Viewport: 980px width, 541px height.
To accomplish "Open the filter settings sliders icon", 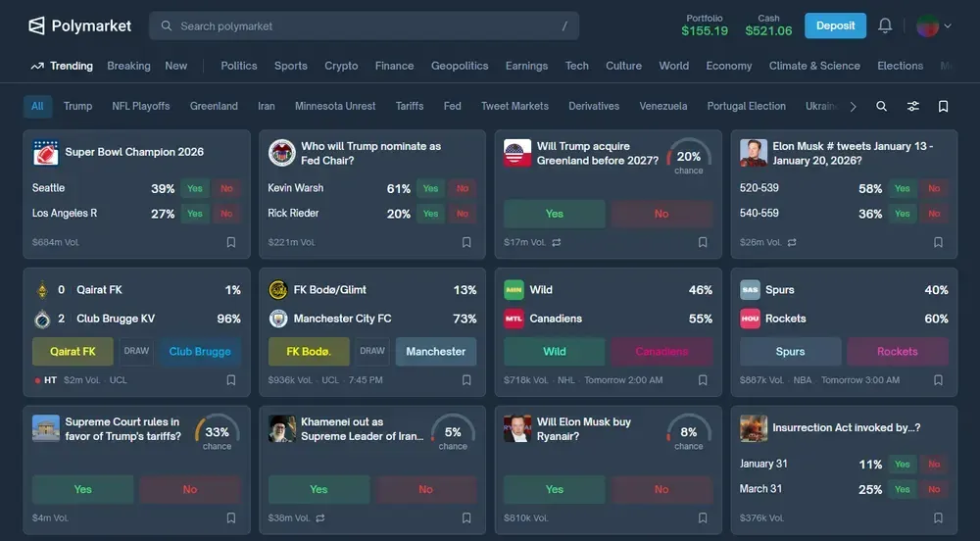I will coord(913,106).
